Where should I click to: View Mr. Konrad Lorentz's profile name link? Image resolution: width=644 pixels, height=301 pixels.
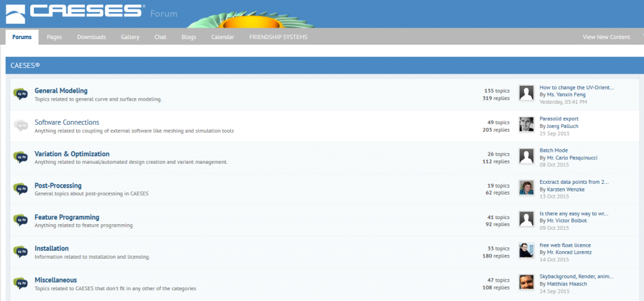click(x=569, y=252)
